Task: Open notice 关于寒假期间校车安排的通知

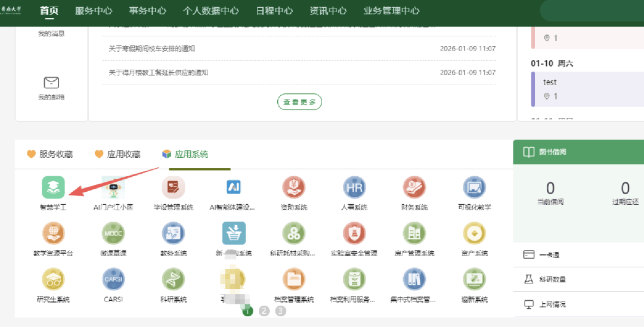Action: tap(152, 48)
